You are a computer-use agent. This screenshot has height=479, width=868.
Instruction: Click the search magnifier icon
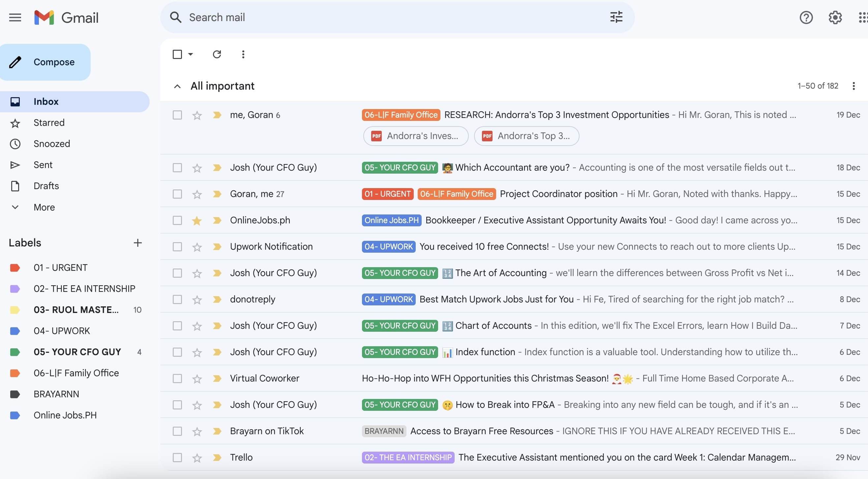coord(176,17)
